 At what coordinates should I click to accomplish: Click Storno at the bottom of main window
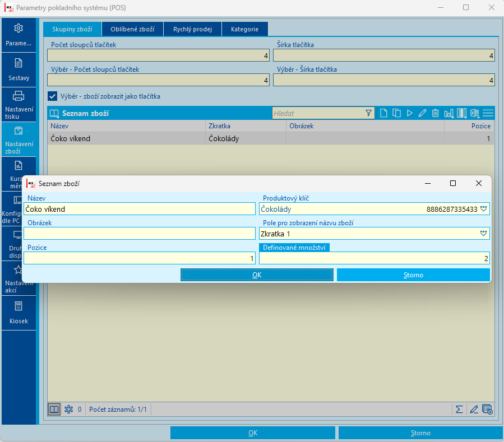pyautogui.click(x=420, y=432)
